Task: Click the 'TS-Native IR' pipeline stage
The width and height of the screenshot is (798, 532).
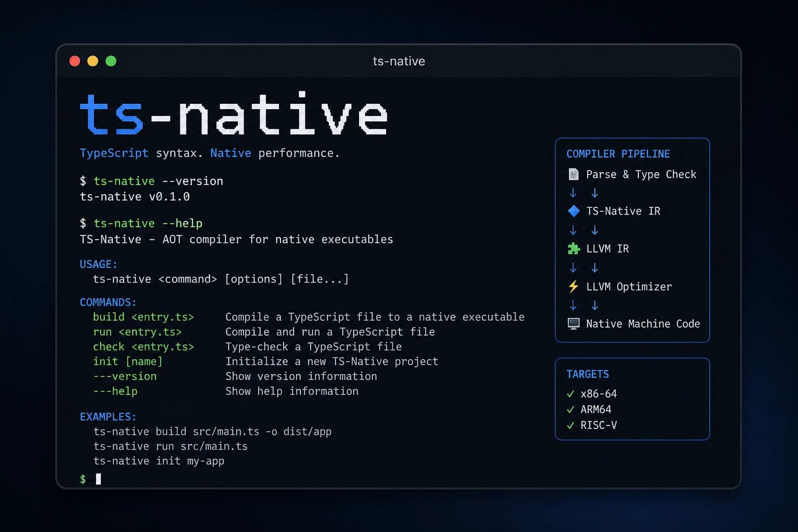Action: click(623, 211)
